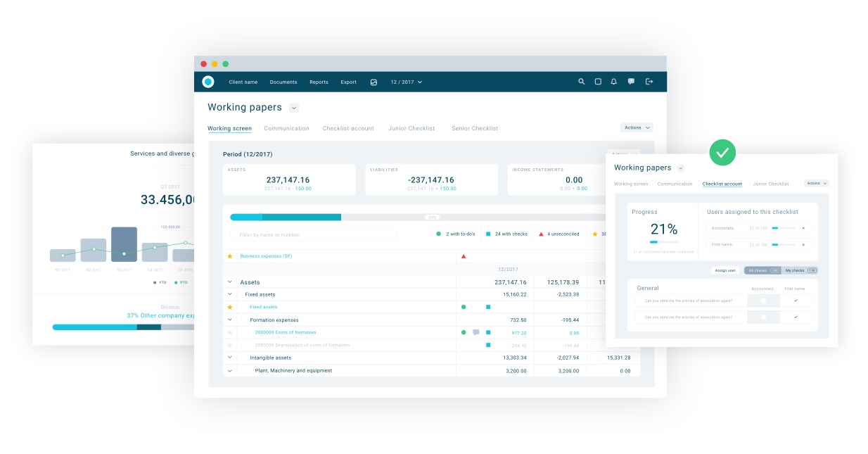Open the Documents menu in the navbar
Image resolution: width=868 pixels, height=454 pixels.
(283, 82)
